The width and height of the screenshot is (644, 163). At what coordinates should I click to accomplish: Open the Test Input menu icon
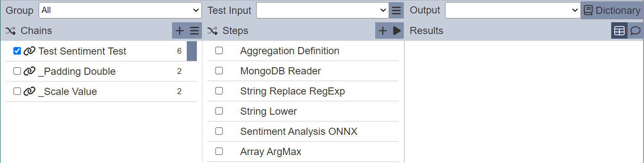tap(396, 11)
